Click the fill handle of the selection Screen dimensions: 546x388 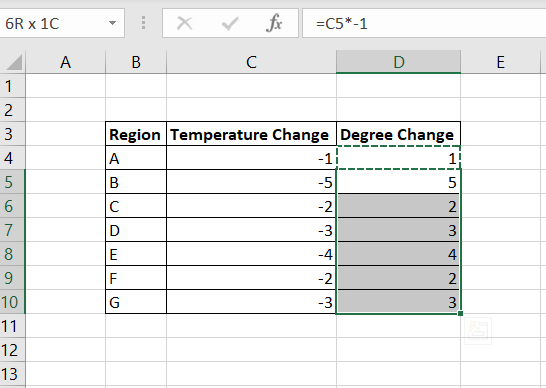(460, 313)
